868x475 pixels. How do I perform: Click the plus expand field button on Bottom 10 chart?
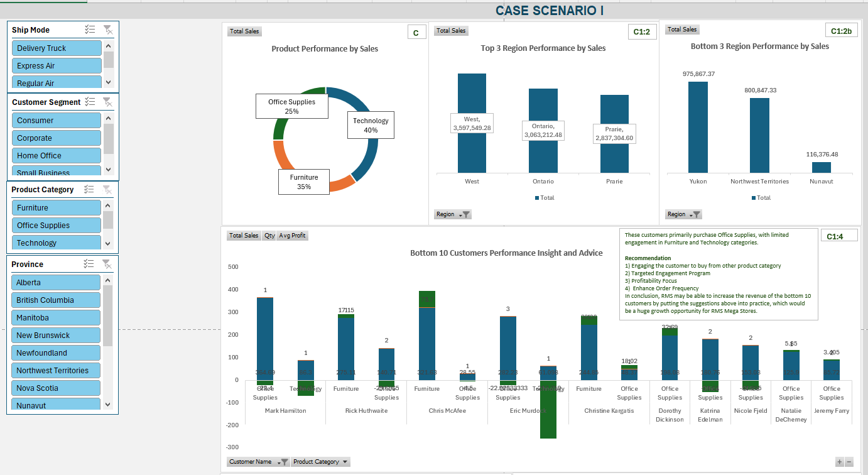point(839,462)
